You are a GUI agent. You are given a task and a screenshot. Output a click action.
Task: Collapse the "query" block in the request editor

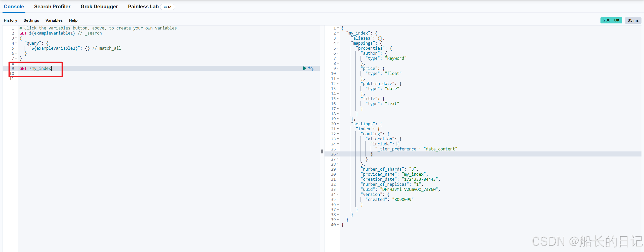(16, 43)
